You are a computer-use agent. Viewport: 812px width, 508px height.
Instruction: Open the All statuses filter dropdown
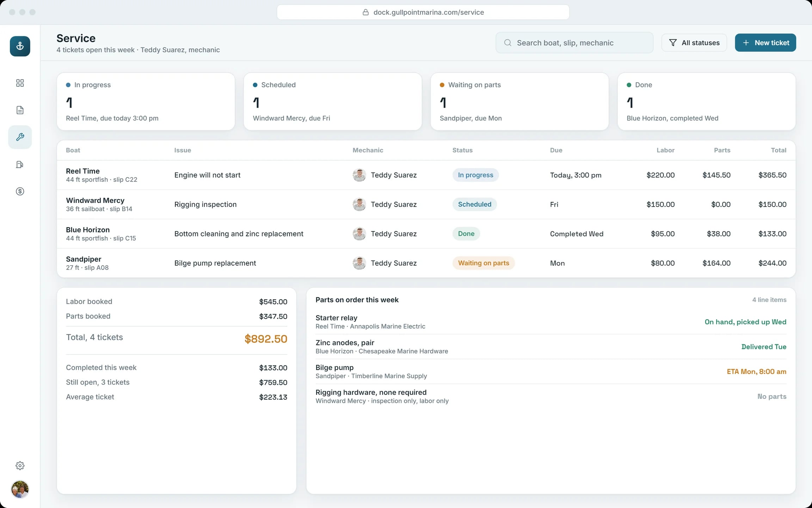[x=694, y=43]
